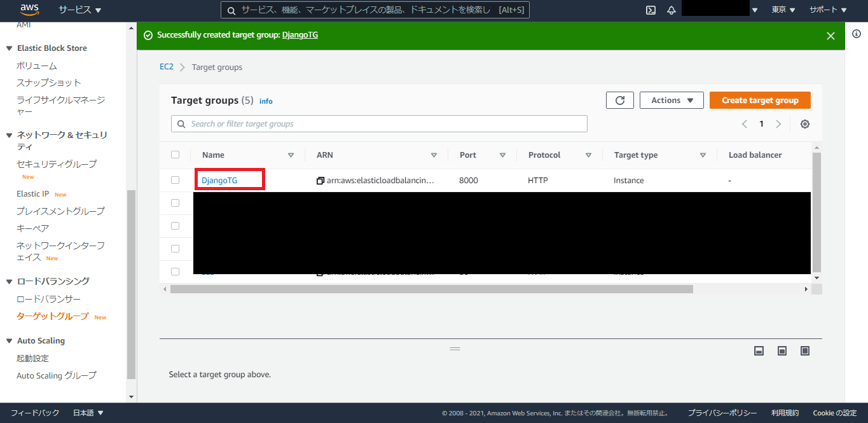The image size is (868, 423).
Task: Refresh the target groups list
Action: (x=620, y=101)
